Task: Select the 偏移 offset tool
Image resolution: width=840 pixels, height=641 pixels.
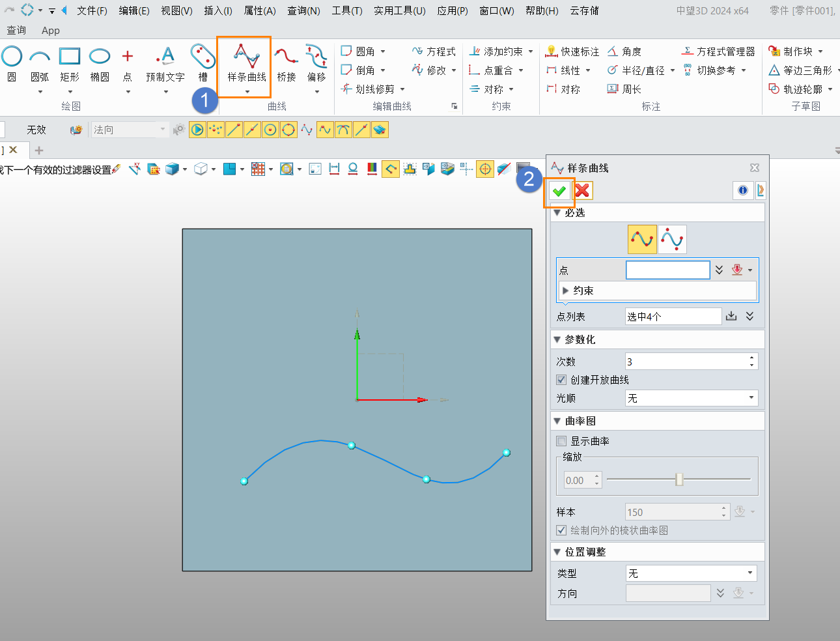Action: click(x=316, y=64)
